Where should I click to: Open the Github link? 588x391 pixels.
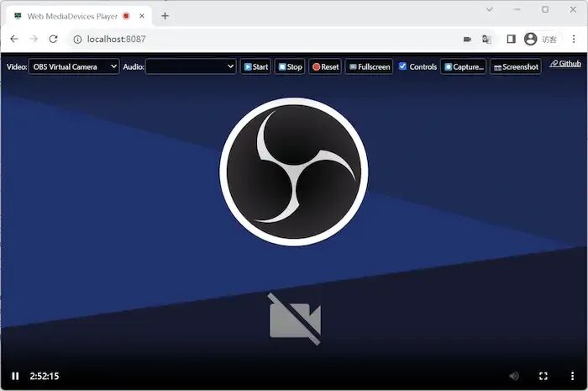(565, 63)
